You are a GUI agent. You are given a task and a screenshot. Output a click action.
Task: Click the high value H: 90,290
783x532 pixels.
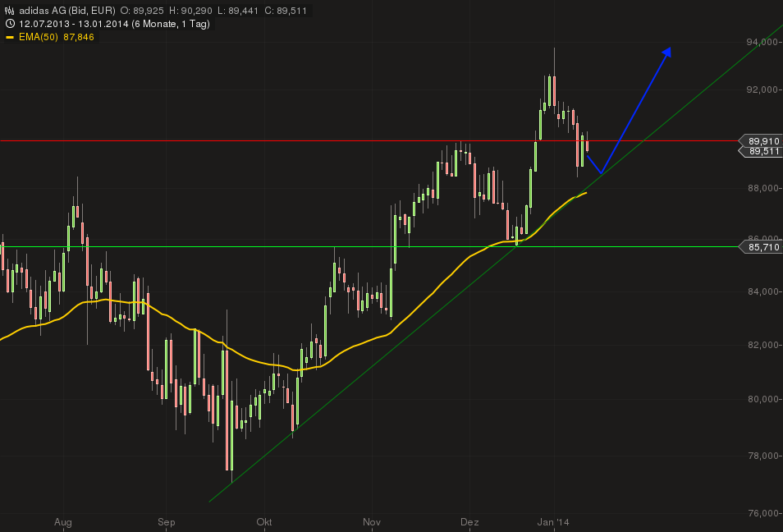pyautogui.click(x=190, y=11)
